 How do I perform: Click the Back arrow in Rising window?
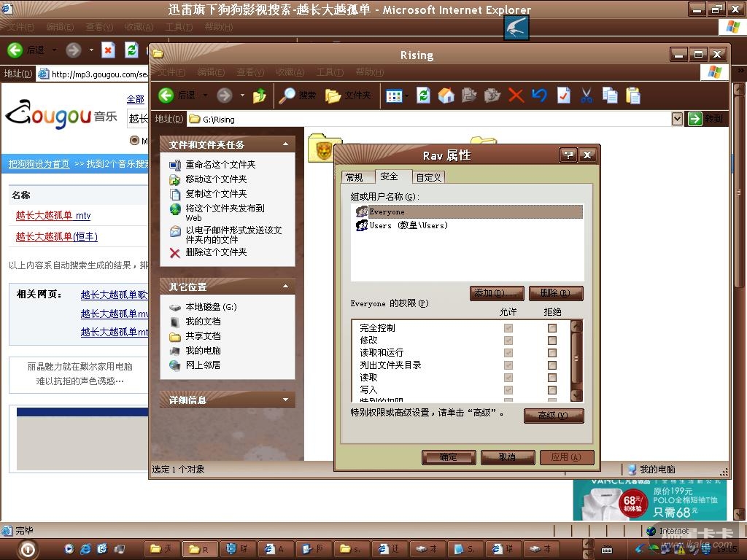[166, 96]
